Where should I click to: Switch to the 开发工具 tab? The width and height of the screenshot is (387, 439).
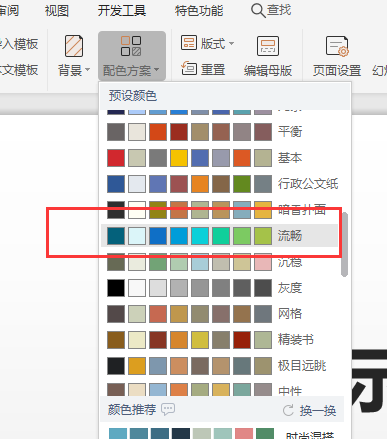(x=122, y=11)
